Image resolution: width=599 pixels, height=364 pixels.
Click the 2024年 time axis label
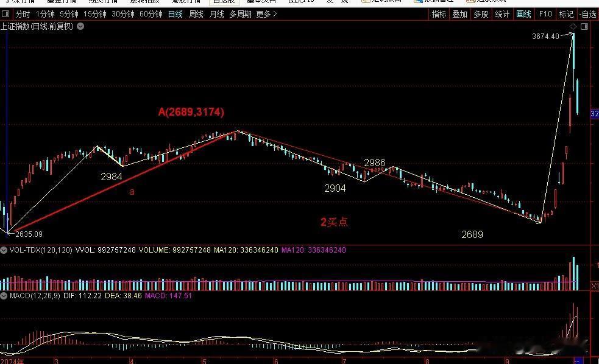[12, 361]
